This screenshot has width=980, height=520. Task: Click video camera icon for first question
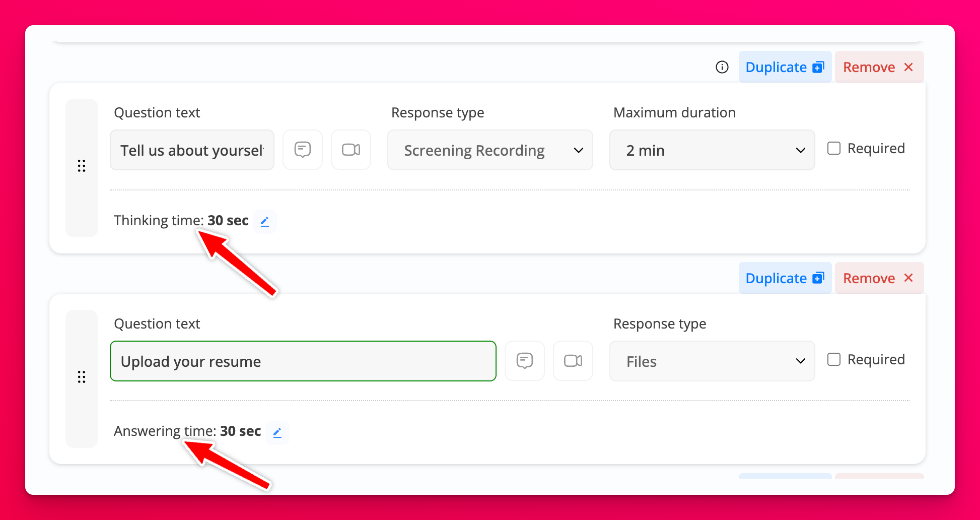point(351,150)
